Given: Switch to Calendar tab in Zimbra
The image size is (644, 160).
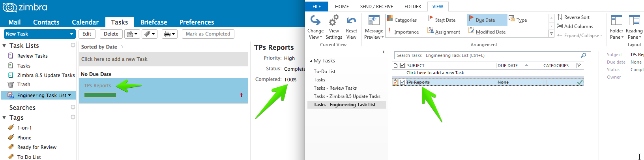Looking at the screenshot, I should 85,22.
